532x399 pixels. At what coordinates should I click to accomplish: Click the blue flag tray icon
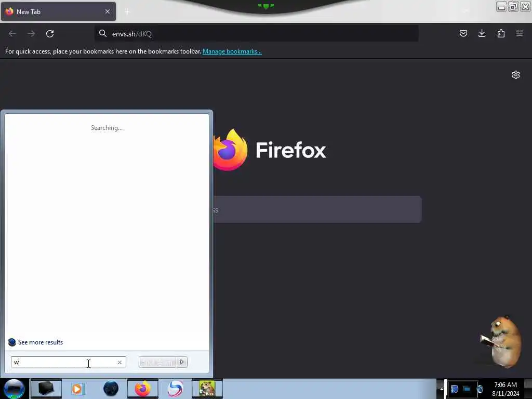(x=455, y=389)
